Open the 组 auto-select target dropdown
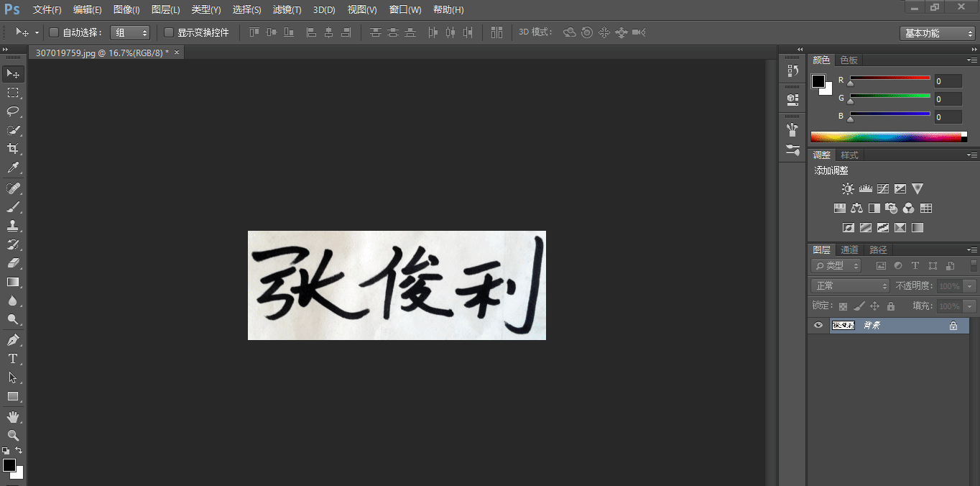Image resolution: width=980 pixels, height=486 pixels. pos(130,32)
